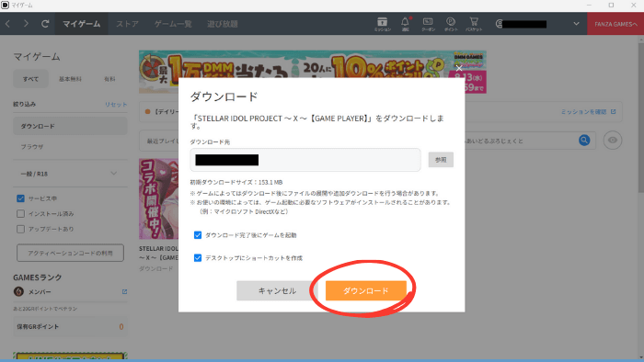Open the Missions icon in top bar
Image resolution: width=644 pixels, height=362 pixels.
(x=383, y=24)
